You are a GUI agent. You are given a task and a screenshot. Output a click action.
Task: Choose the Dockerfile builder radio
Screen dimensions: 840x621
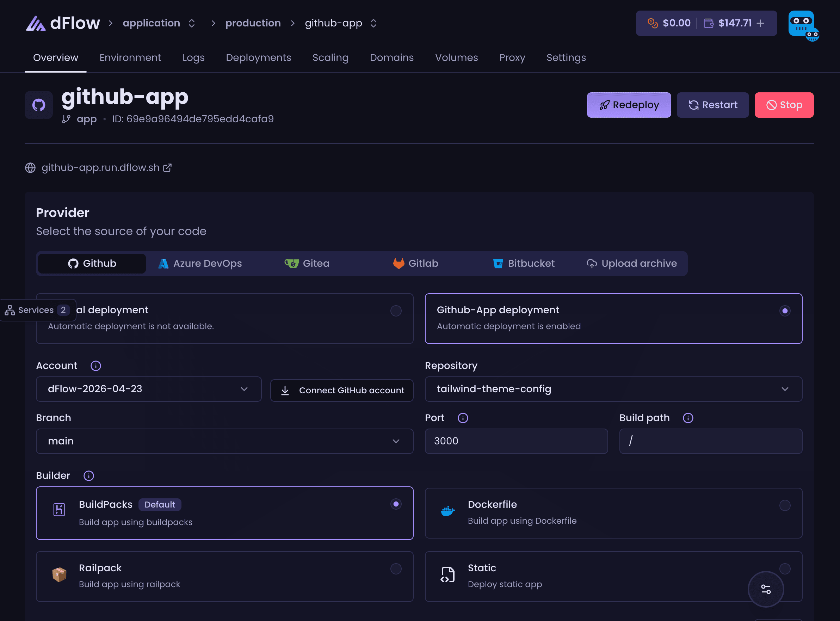785,506
